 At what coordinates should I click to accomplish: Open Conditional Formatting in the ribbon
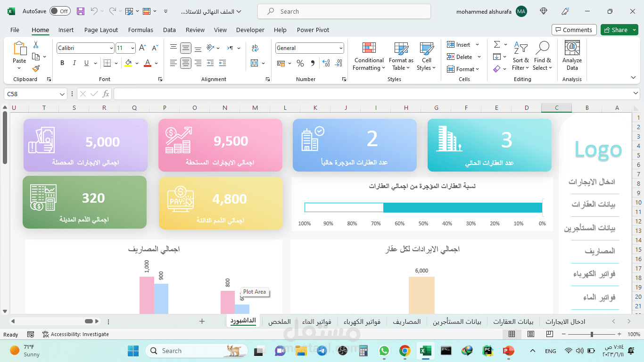tap(368, 57)
